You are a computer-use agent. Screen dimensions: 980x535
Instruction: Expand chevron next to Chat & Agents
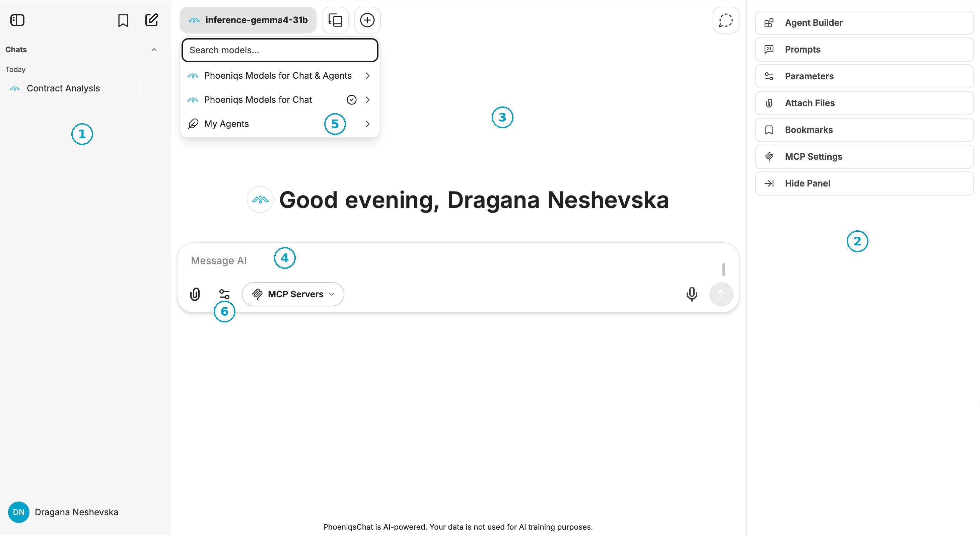click(367, 76)
